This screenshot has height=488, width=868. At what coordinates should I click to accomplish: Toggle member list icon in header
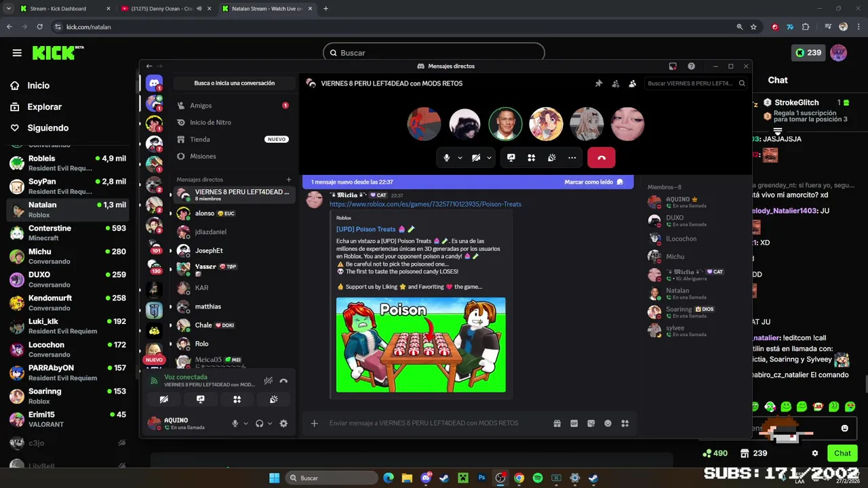pyautogui.click(x=632, y=83)
